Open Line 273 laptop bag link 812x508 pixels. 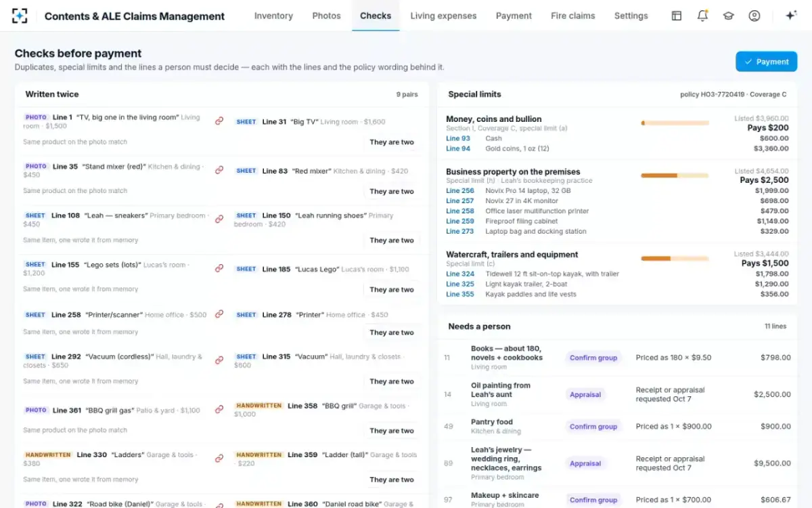(x=460, y=232)
